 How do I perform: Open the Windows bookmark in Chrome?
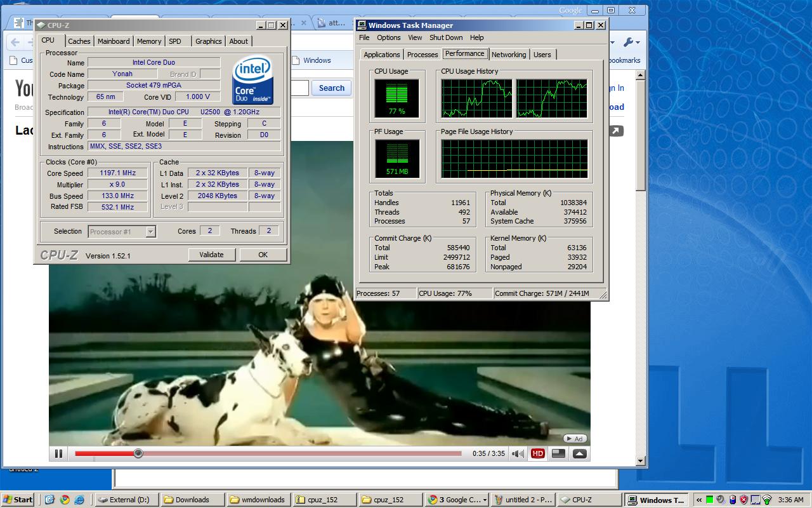(x=311, y=60)
